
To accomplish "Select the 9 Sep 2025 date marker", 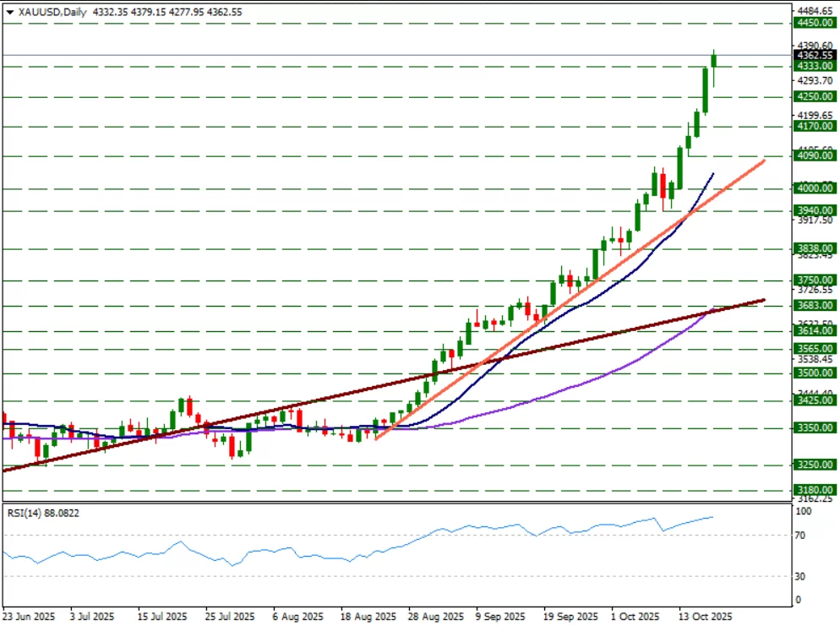I will [500, 617].
